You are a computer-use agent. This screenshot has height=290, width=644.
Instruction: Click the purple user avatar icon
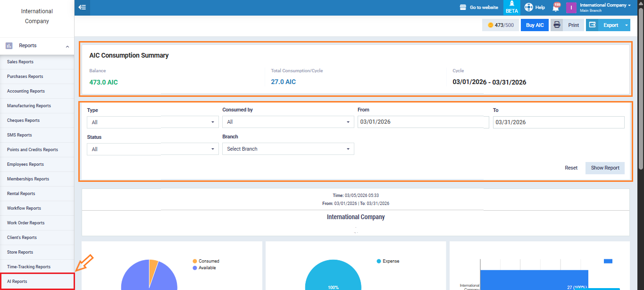571,8
